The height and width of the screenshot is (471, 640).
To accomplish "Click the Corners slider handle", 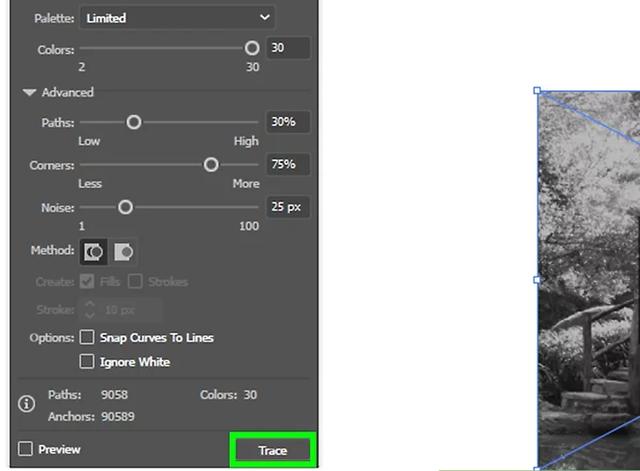I will 211,164.
